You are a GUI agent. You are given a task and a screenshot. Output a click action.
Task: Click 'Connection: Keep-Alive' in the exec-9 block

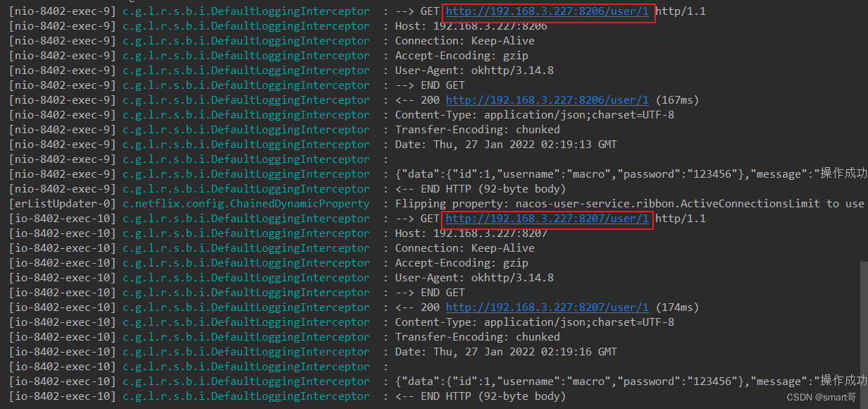[465, 41]
